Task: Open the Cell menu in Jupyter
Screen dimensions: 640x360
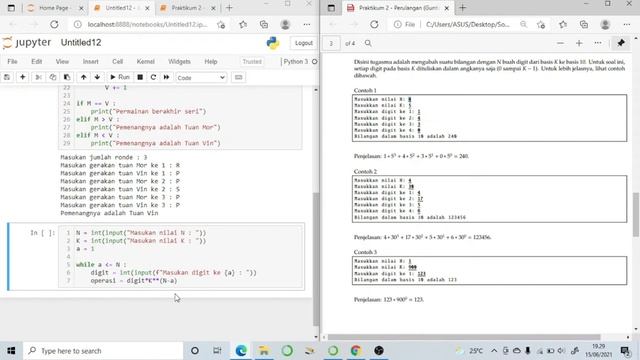Action: [x=118, y=62]
